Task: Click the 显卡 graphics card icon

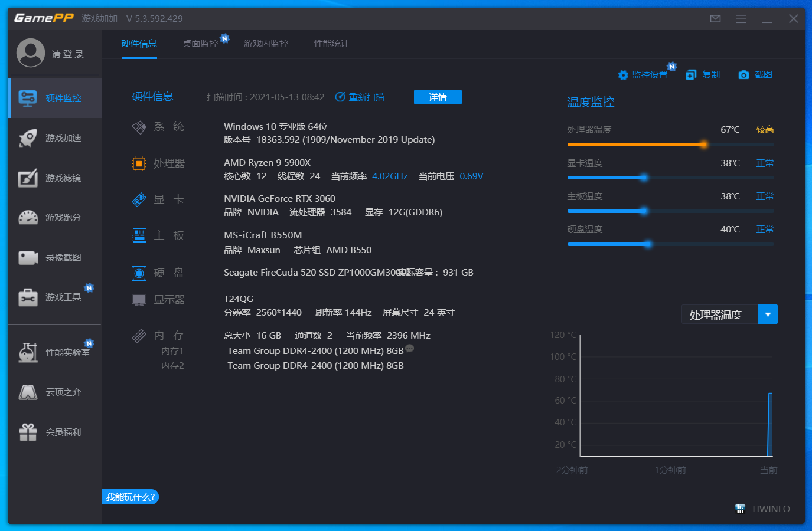Action: (139, 200)
